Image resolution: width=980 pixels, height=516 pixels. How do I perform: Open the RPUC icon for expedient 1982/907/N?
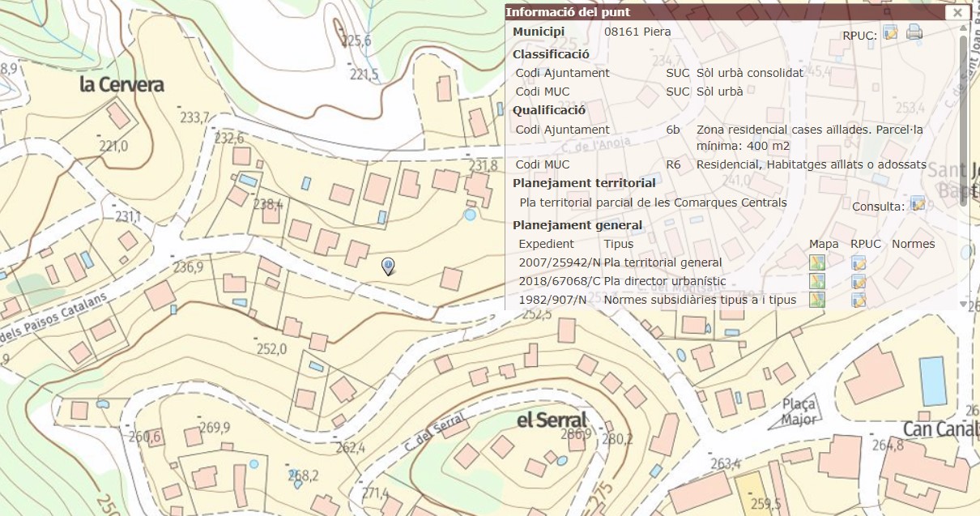859,300
